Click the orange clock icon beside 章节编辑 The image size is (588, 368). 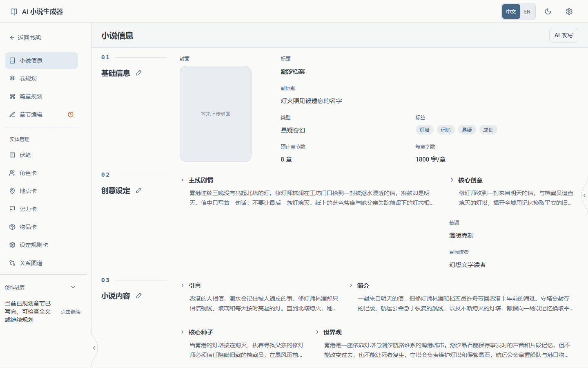pyautogui.click(x=71, y=114)
